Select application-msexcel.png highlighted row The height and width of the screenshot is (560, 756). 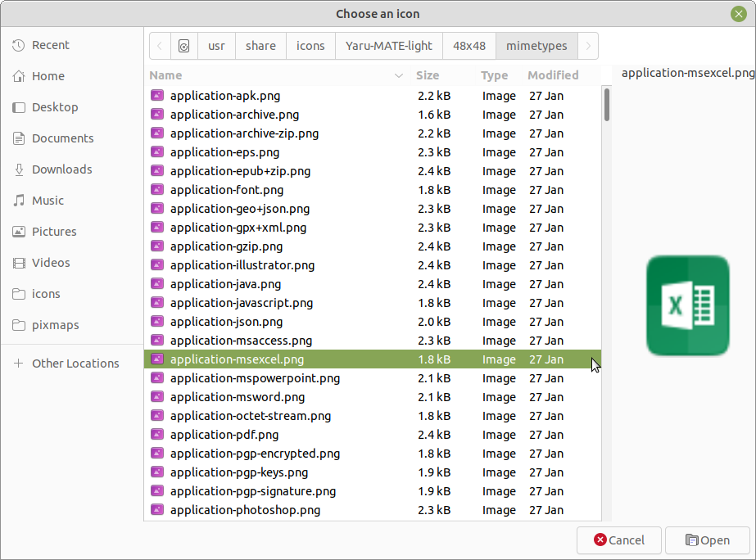coord(373,359)
